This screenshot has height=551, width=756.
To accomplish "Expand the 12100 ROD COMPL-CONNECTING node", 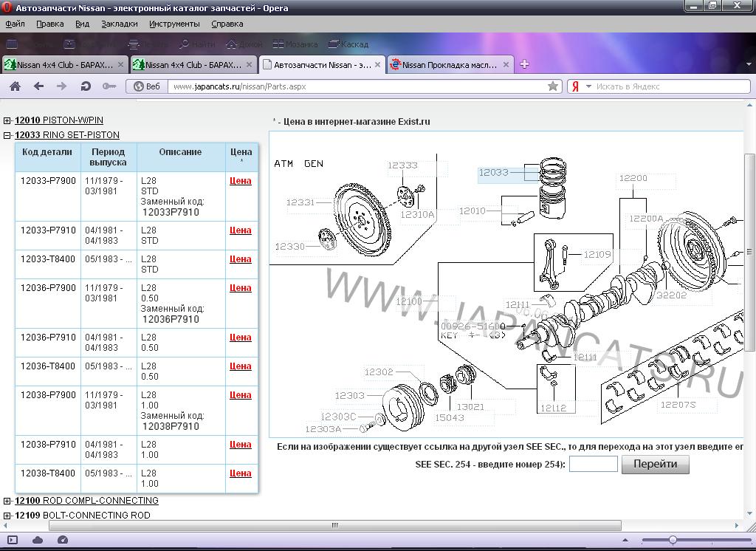I will [7, 502].
